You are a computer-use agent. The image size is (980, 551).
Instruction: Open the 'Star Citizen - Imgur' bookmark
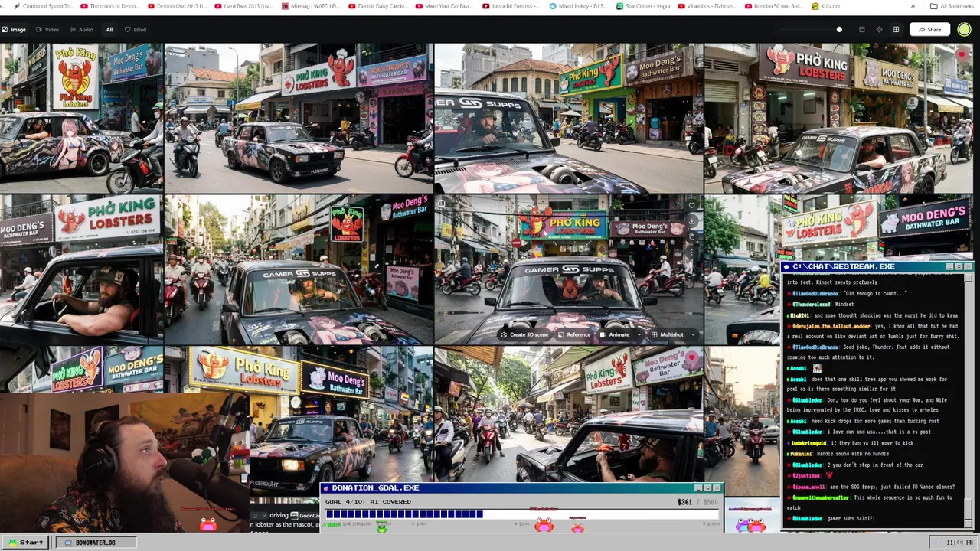[645, 6]
